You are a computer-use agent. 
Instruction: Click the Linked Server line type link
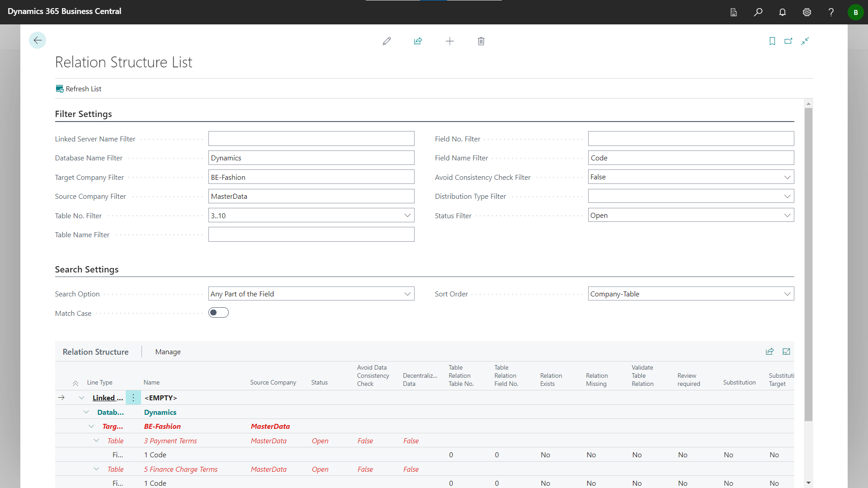click(108, 398)
